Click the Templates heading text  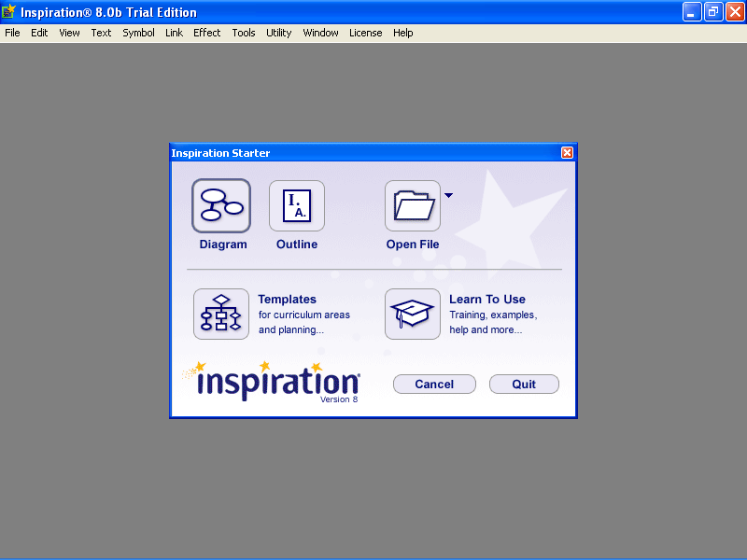pos(288,299)
